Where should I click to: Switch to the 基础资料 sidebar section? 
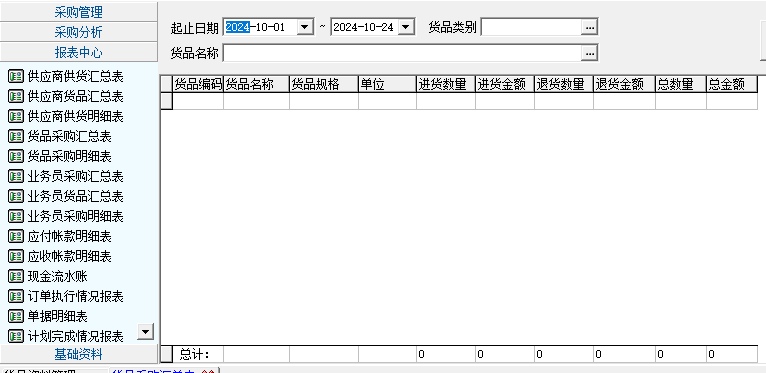point(79,354)
